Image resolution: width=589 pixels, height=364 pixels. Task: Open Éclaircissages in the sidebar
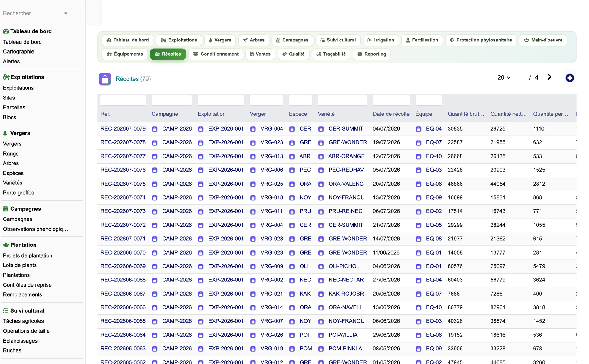(x=20, y=341)
